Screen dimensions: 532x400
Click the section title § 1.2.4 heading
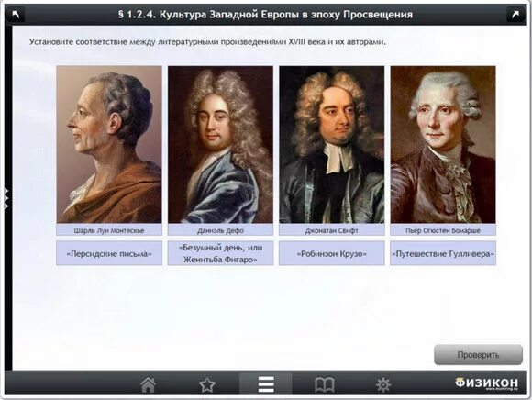click(265, 15)
